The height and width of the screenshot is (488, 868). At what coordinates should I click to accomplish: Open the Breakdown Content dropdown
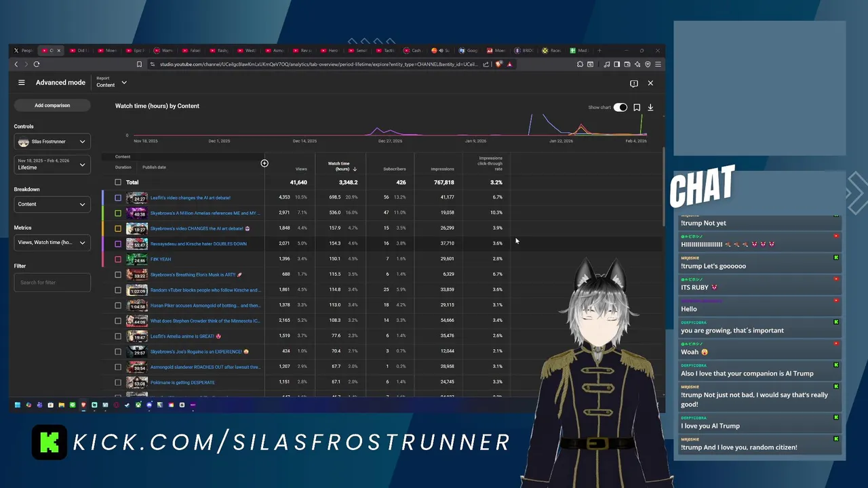click(x=52, y=204)
